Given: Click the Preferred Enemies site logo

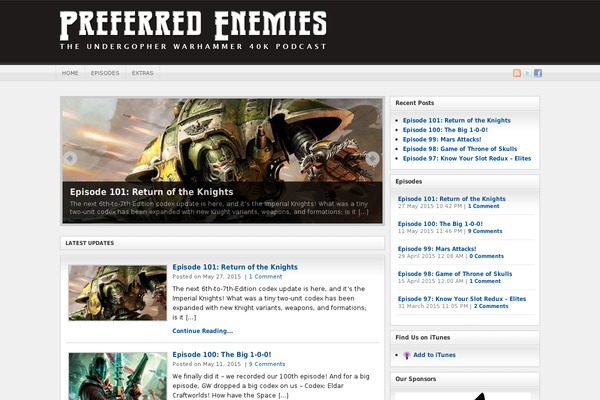Looking at the screenshot, I should point(193,31).
